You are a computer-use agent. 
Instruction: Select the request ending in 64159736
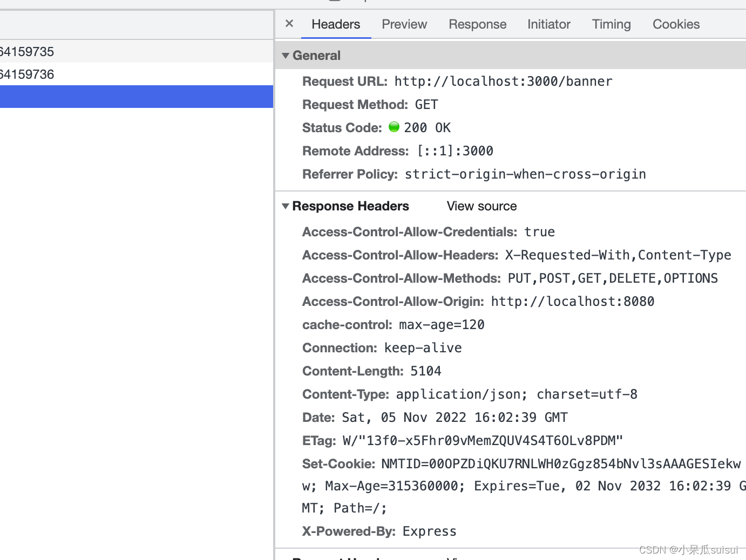(137, 74)
